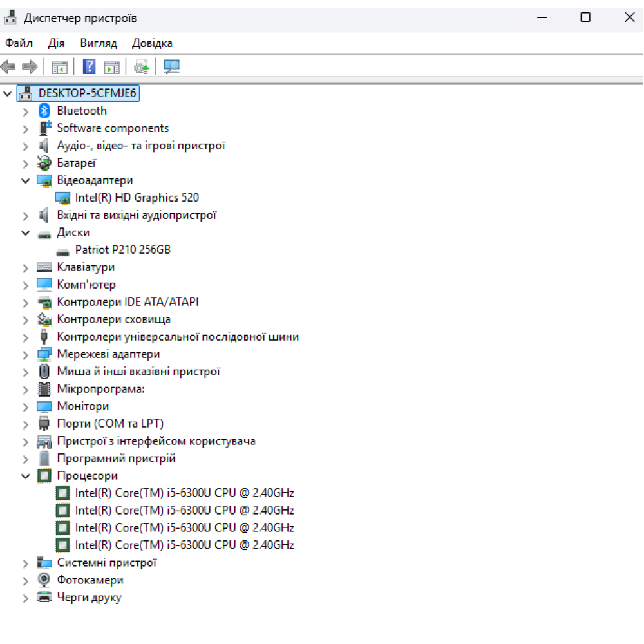This screenshot has width=644, height=644.
Task: Select the root computer DESKTOP-5CFMJE6
Action: click(87, 93)
